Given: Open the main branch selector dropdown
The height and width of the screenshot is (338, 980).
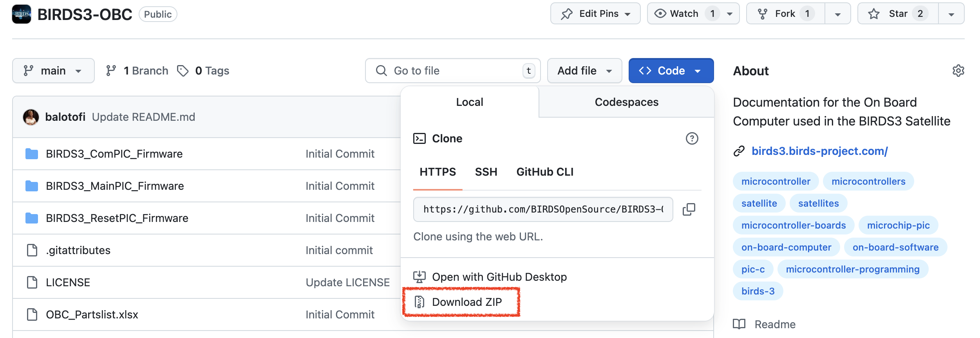Looking at the screenshot, I should tap(53, 71).
